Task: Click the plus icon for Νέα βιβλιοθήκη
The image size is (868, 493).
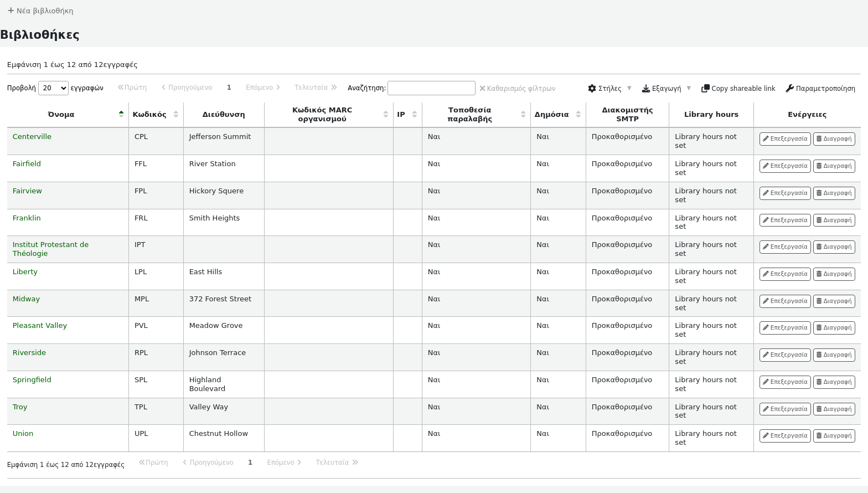Action: click(11, 11)
